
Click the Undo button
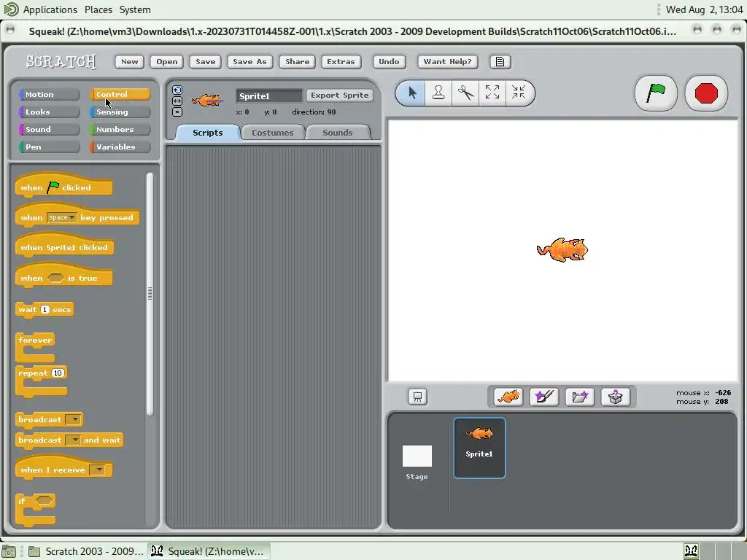point(389,61)
